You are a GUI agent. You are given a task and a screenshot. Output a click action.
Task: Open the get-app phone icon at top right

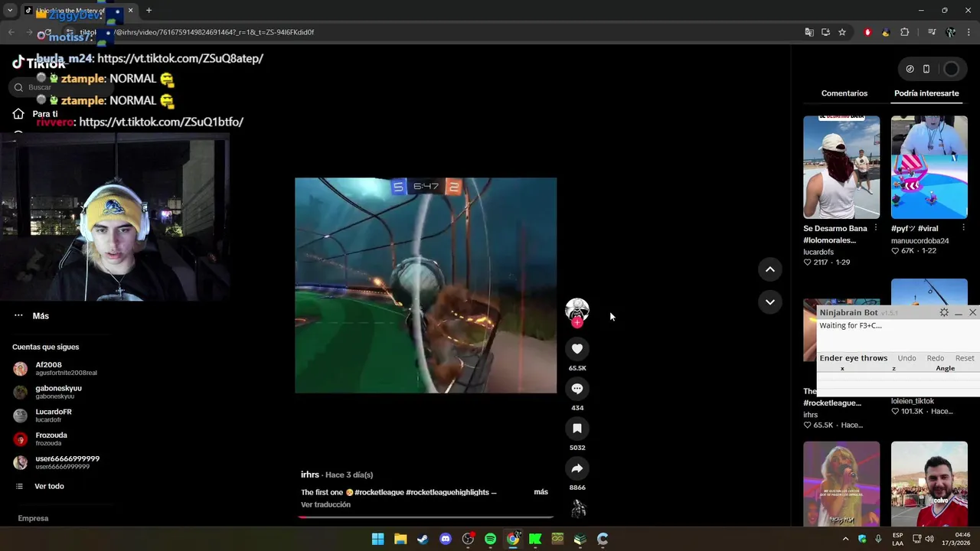[x=926, y=69]
